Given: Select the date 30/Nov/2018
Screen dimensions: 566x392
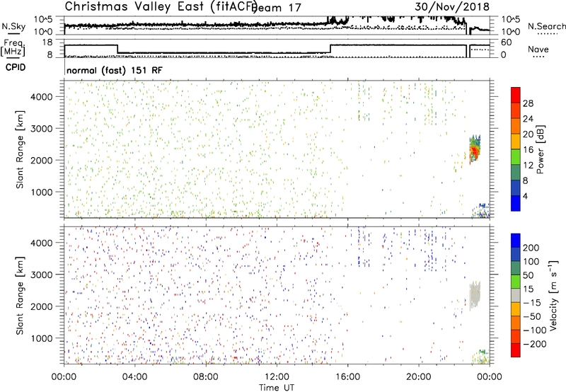Looking at the screenshot, I should [x=452, y=7].
